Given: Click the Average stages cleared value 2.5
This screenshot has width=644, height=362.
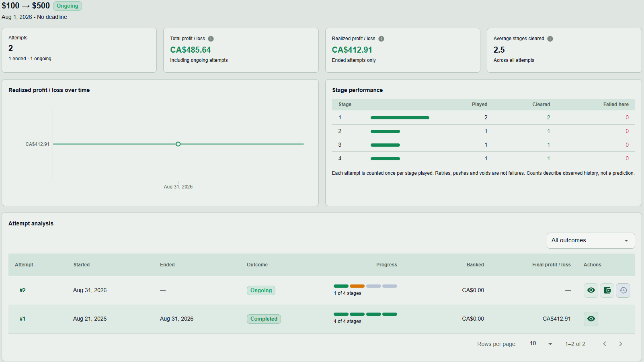Looking at the screenshot, I should coord(499,50).
